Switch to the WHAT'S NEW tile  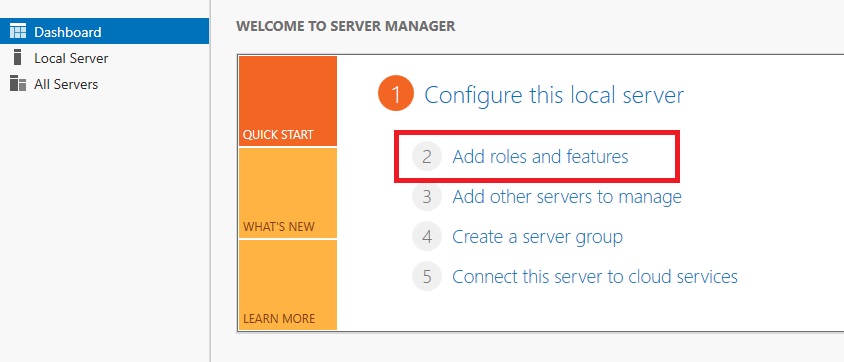coord(287,193)
